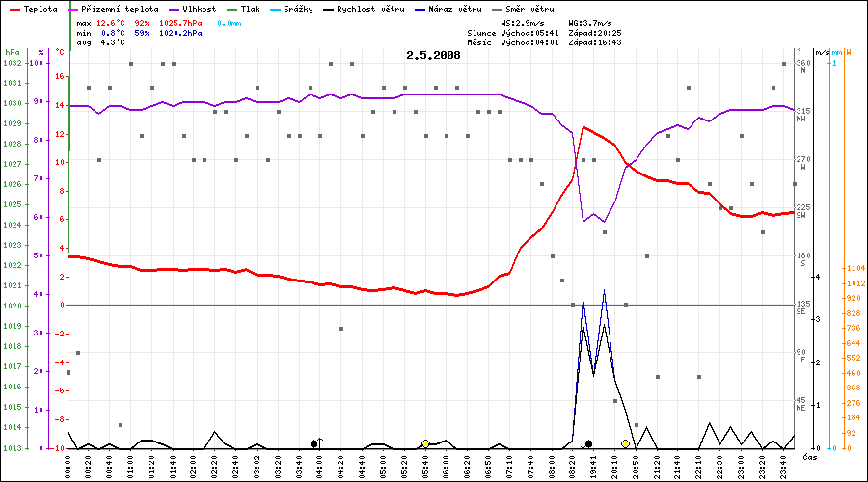Click the 19:41 time axis label
Viewport: 868px width, 482px height.
pyautogui.click(x=593, y=468)
